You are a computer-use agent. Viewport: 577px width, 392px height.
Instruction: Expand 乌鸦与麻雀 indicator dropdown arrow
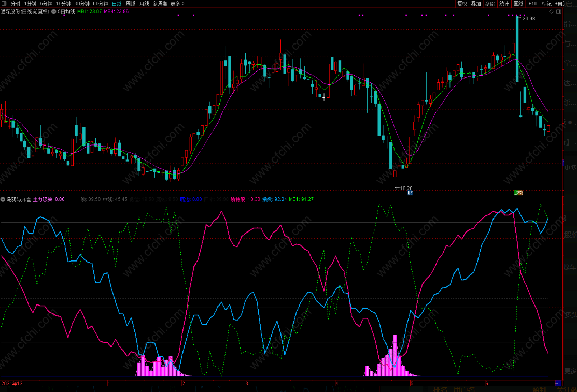(x=3, y=199)
